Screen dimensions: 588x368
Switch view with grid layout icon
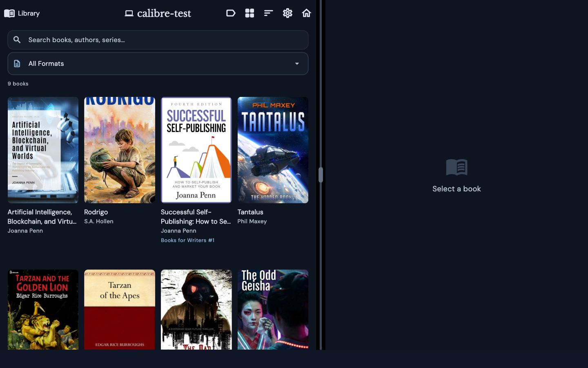pyautogui.click(x=249, y=13)
